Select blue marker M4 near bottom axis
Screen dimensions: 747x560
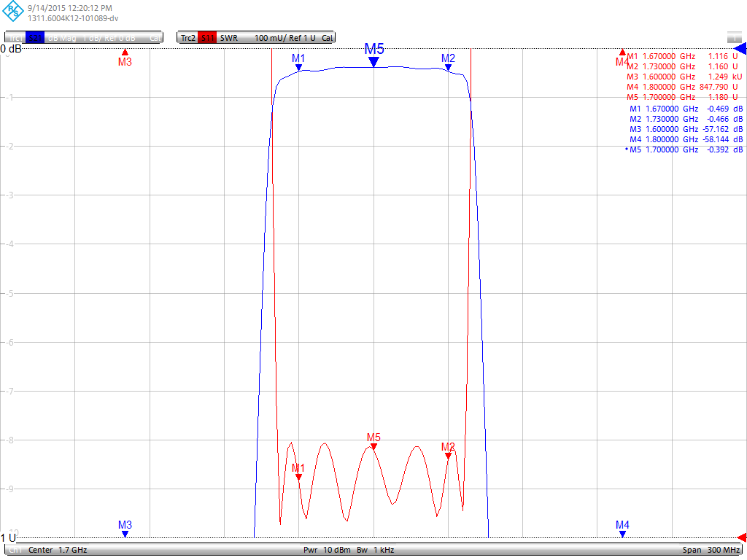622,529
